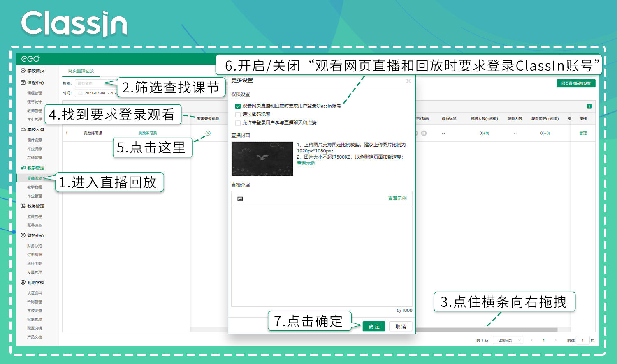Click the 教学管理 section icon

[x=23, y=168]
